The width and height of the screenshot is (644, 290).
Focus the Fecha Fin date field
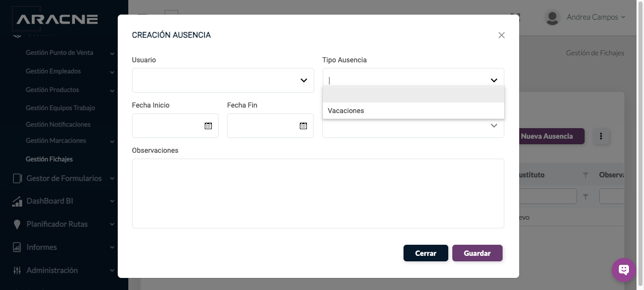(x=270, y=126)
